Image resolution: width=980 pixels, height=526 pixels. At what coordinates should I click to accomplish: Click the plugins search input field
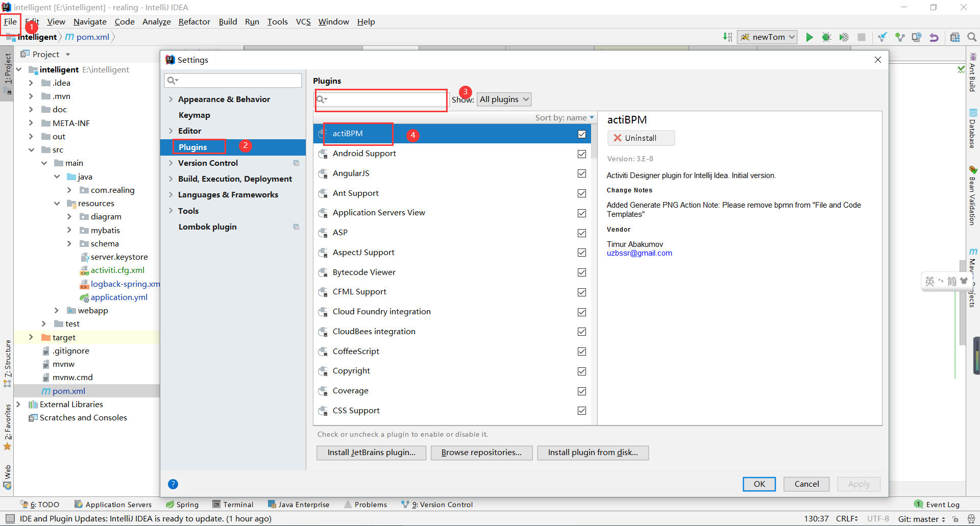click(380, 99)
